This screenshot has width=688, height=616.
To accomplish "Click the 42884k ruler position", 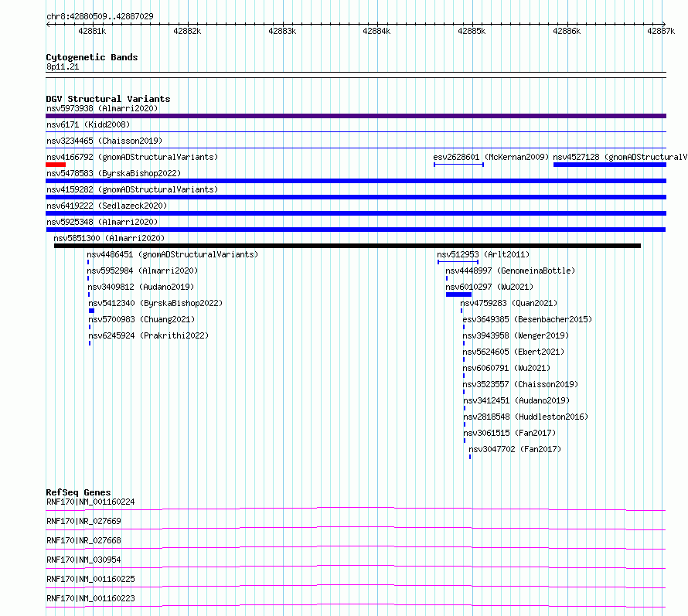I will coord(376,31).
